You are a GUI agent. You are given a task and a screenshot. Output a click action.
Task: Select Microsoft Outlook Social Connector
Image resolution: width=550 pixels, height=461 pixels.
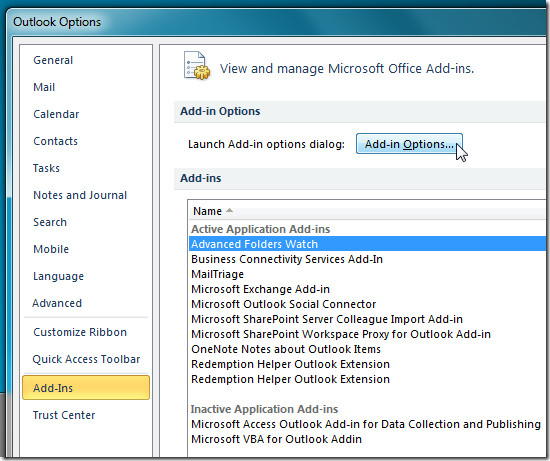pyautogui.click(x=368, y=304)
